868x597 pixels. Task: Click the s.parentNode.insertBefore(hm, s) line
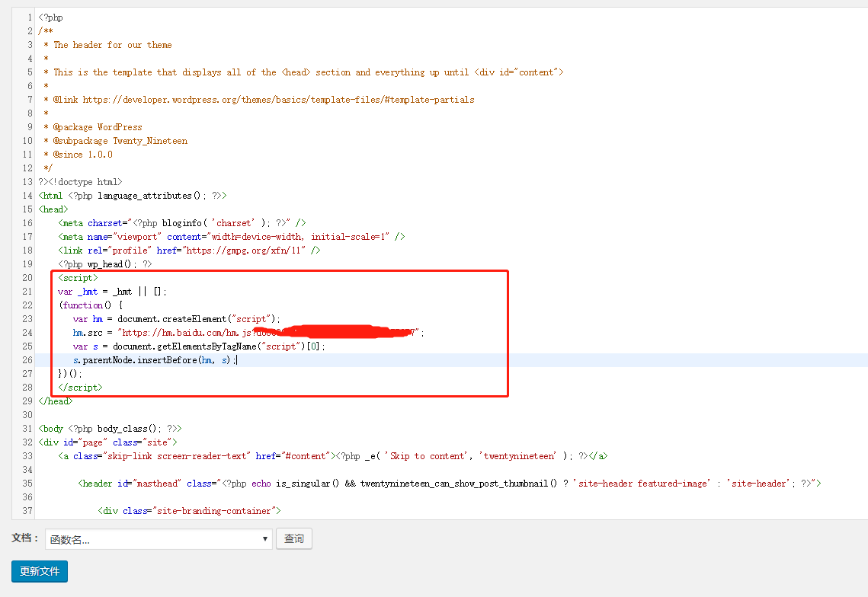[x=155, y=360]
